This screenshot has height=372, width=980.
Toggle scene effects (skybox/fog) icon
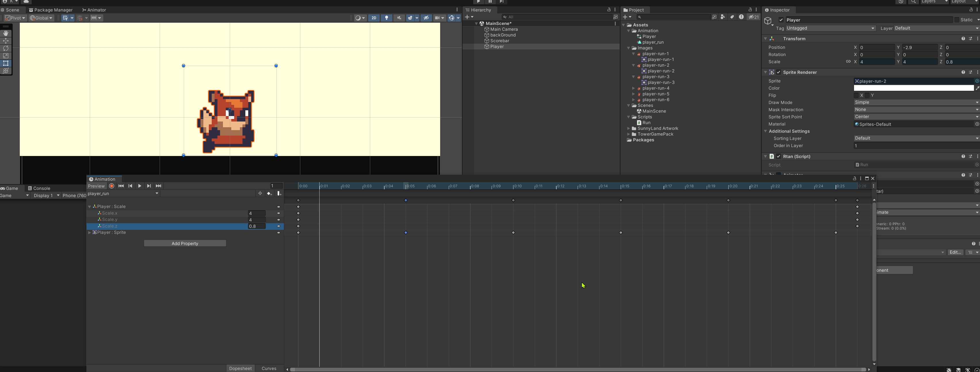point(410,18)
